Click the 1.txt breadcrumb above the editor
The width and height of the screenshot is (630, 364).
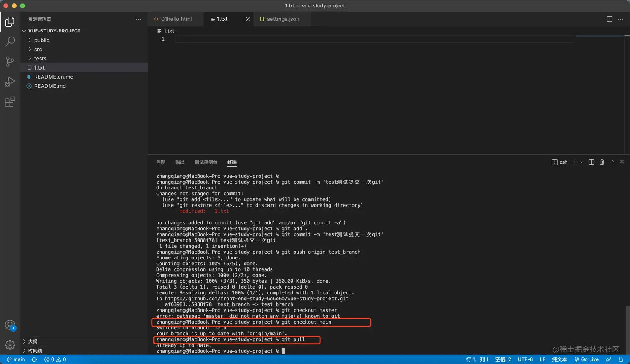coord(166,31)
